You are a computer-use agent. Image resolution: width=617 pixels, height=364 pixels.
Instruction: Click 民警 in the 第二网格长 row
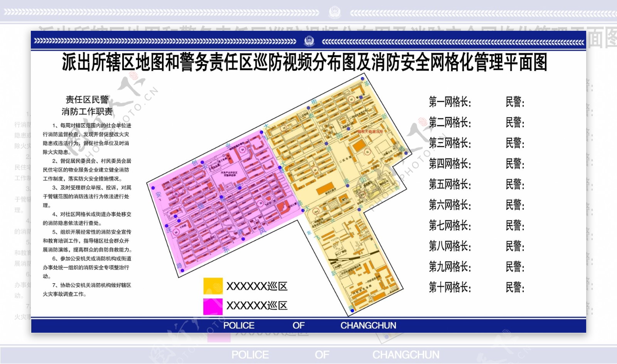[515, 122]
